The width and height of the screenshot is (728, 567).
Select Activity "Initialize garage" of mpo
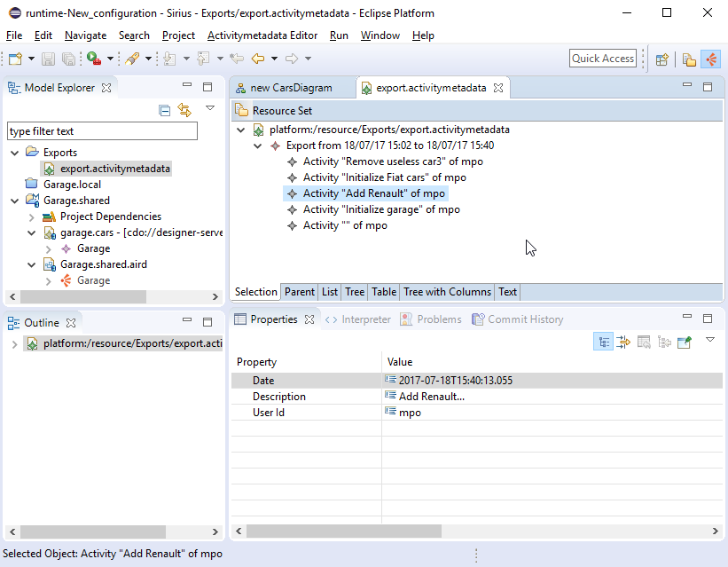pyautogui.click(x=380, y=209)
